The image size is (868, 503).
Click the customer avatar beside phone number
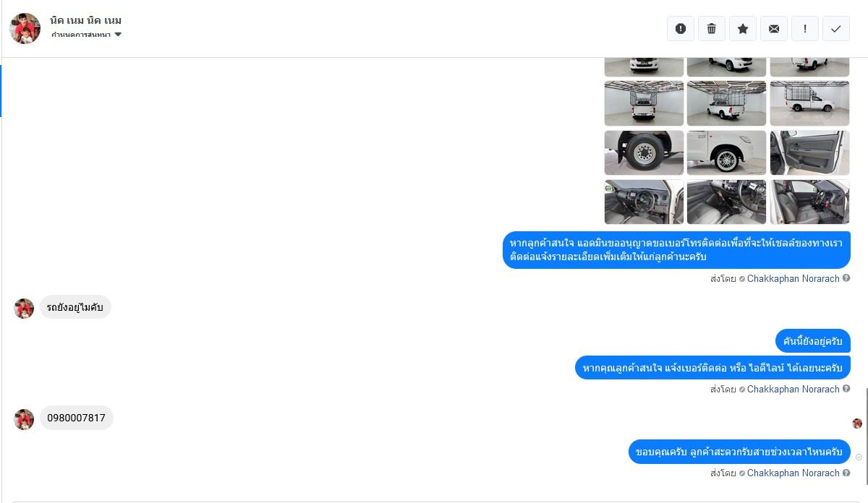(24, 420)
